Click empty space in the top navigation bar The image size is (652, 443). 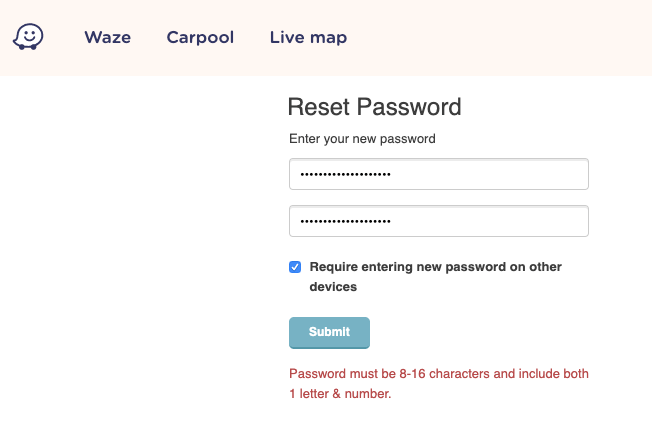pos(500,38)
